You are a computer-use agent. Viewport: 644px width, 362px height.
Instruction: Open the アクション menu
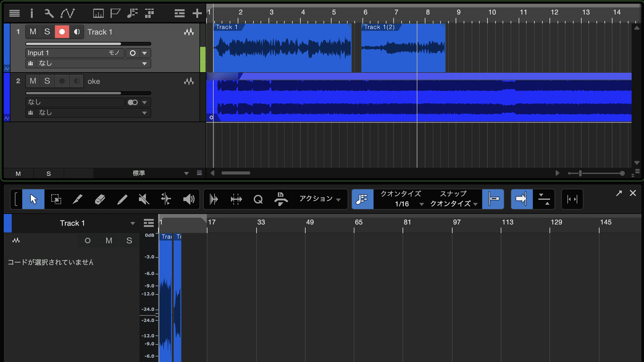click(320, 199)
